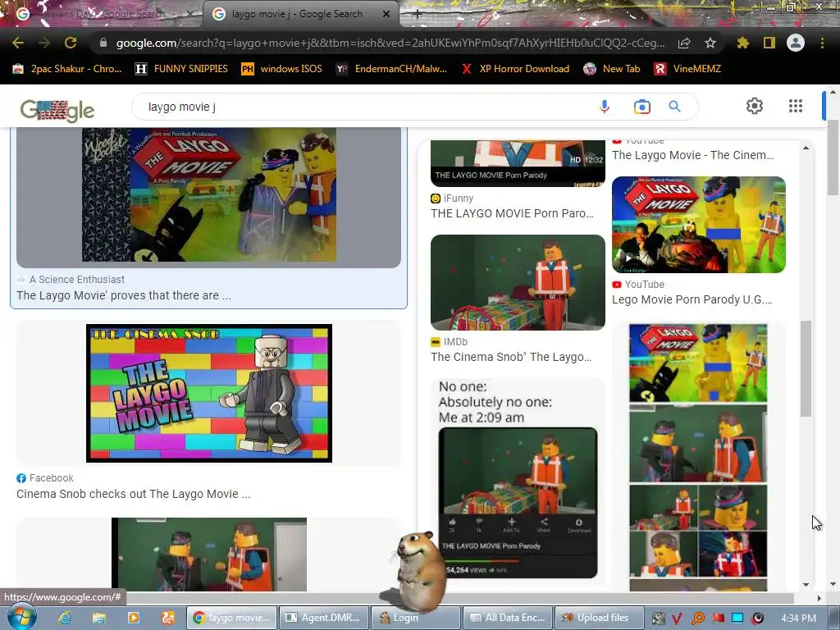This screenshot has height=630, width=840.
Task: Open The Cinema Snob Laygo Movie thumbnail
Action: tap(209, 393)
